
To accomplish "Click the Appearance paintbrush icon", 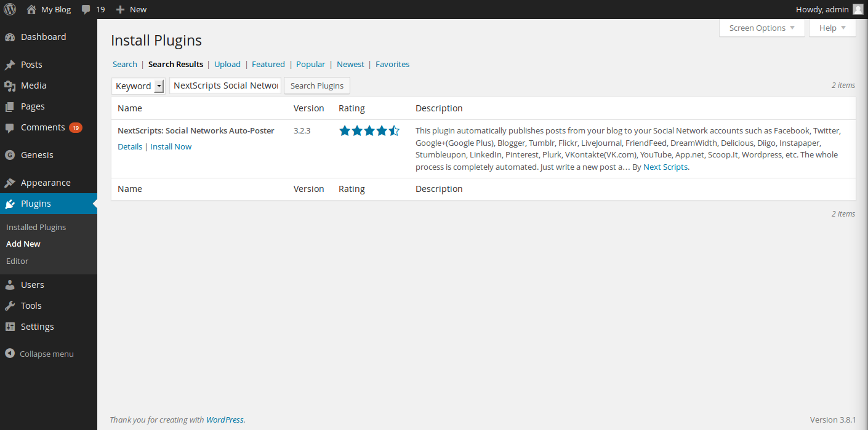I will 10,183.
